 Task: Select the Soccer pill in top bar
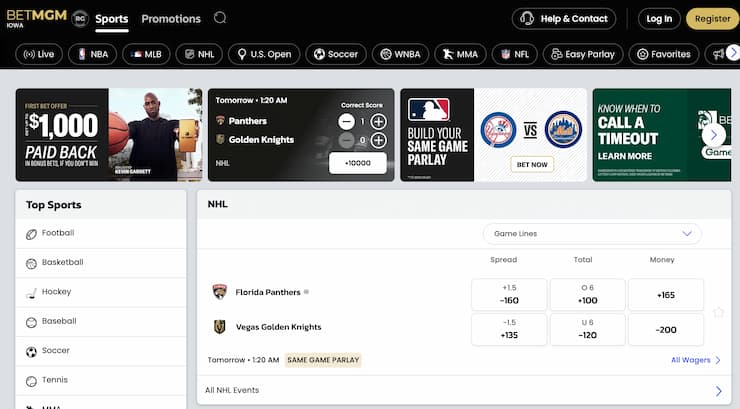336,54
